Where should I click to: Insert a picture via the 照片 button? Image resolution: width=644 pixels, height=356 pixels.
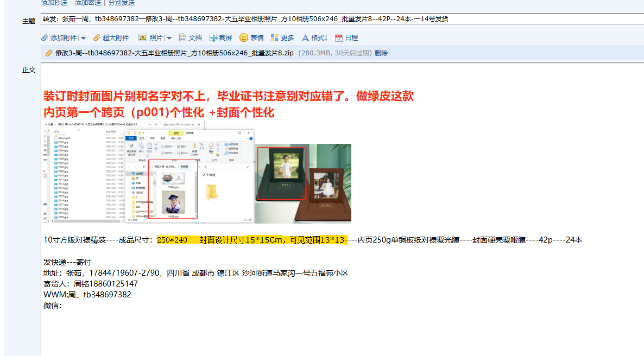pyautogui.click(x=150, y=38)
